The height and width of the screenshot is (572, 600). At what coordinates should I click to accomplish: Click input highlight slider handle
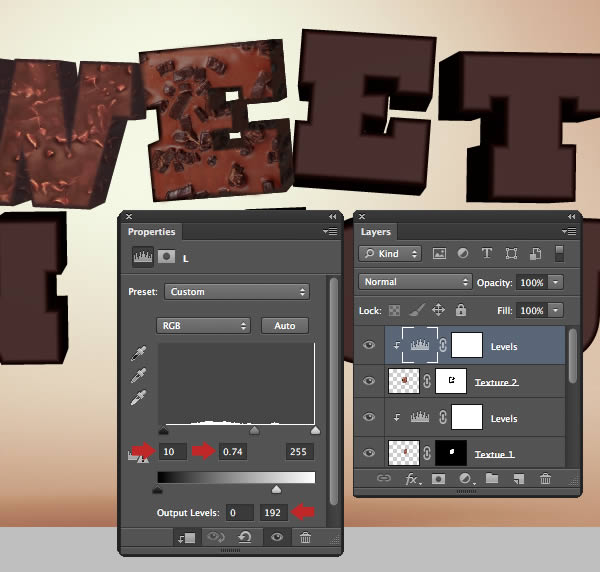pos(315,430)
